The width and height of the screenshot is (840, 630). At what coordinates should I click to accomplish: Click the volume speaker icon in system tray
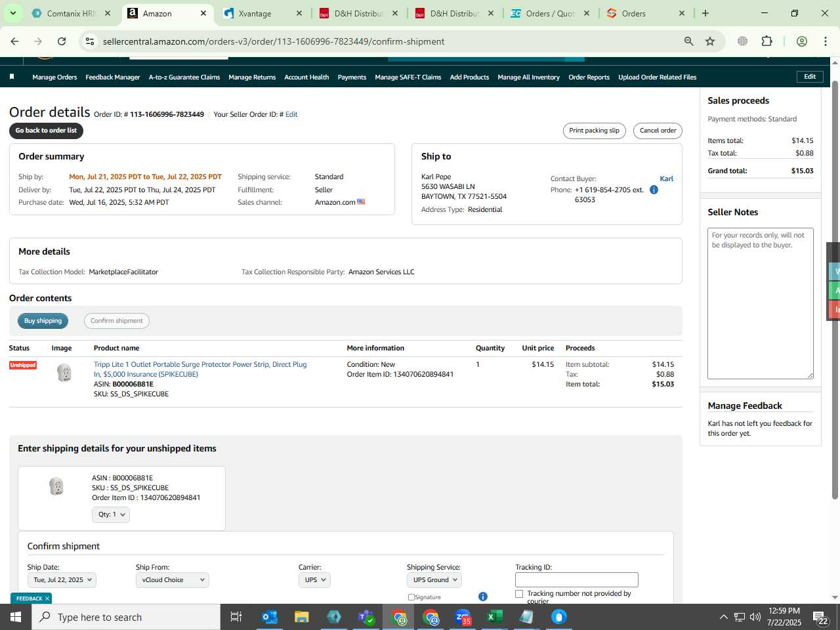coord(755,617)
